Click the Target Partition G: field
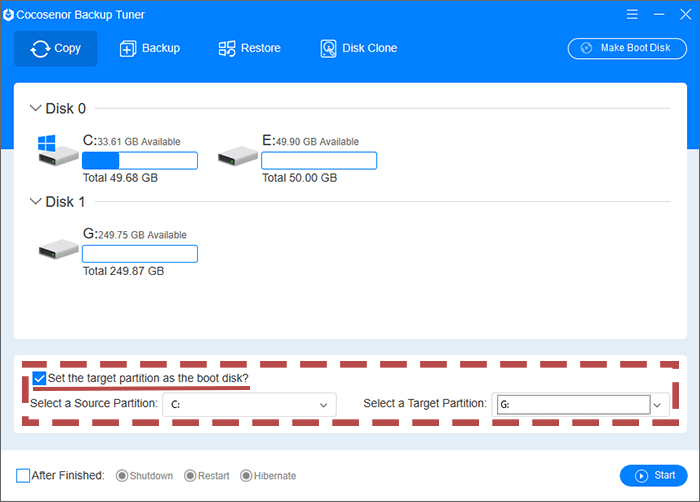Viewport: 700px width, 502px height. (574, 405)
